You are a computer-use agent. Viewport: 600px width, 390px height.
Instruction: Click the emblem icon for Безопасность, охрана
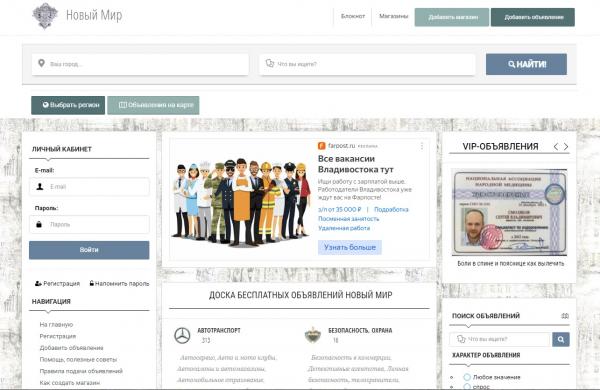tap(313, 335)
